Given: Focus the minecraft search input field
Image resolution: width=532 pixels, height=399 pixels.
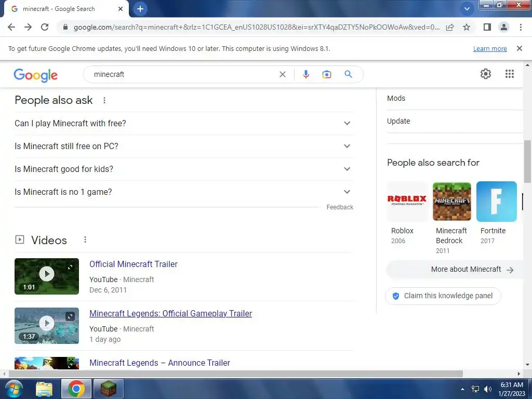Looking at the screenshot, I should point(183,74).
